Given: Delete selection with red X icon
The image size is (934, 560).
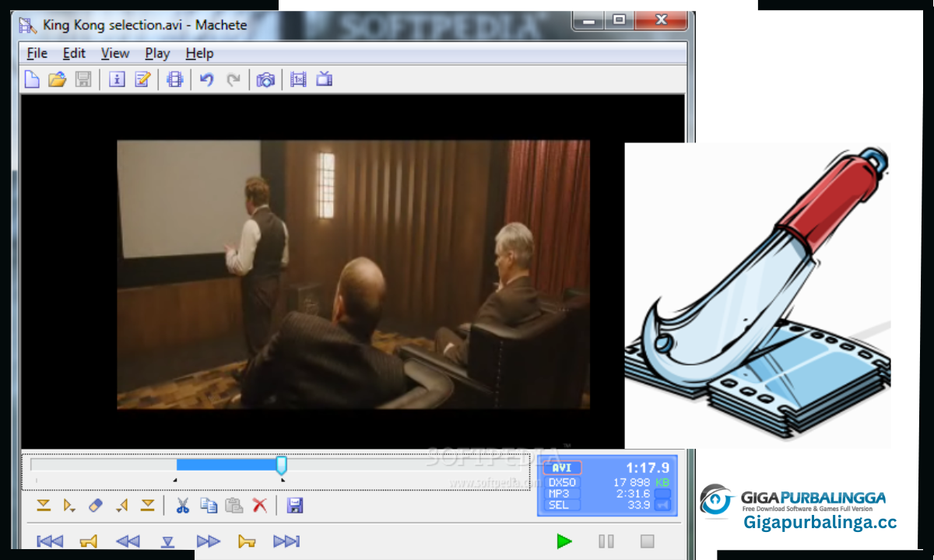Looking at the screenshot, I should [260, 506].
